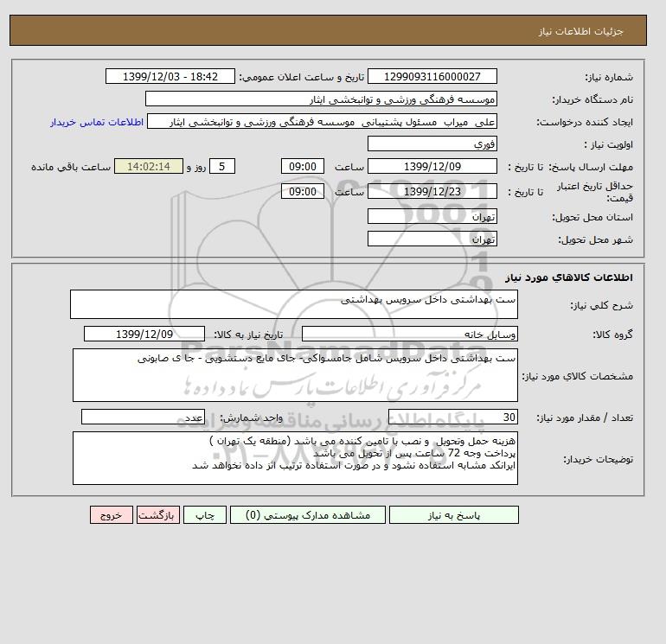Click the چاپ print button

point(205,514)
